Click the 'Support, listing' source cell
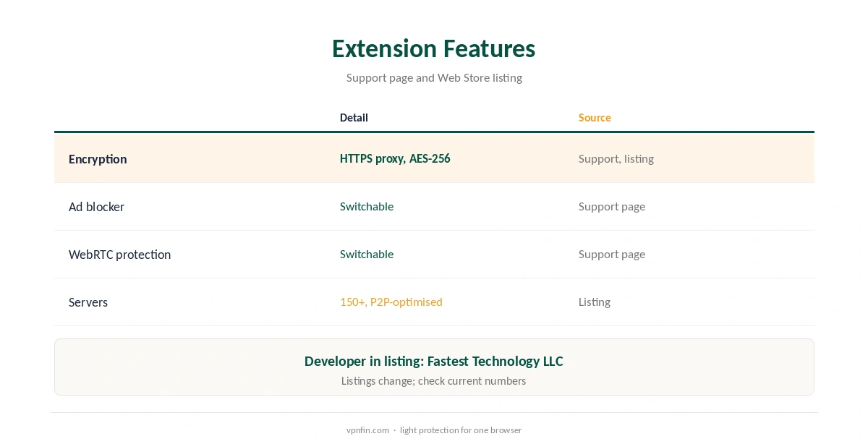This screenshot has height=444, width=868. [616, 158]
